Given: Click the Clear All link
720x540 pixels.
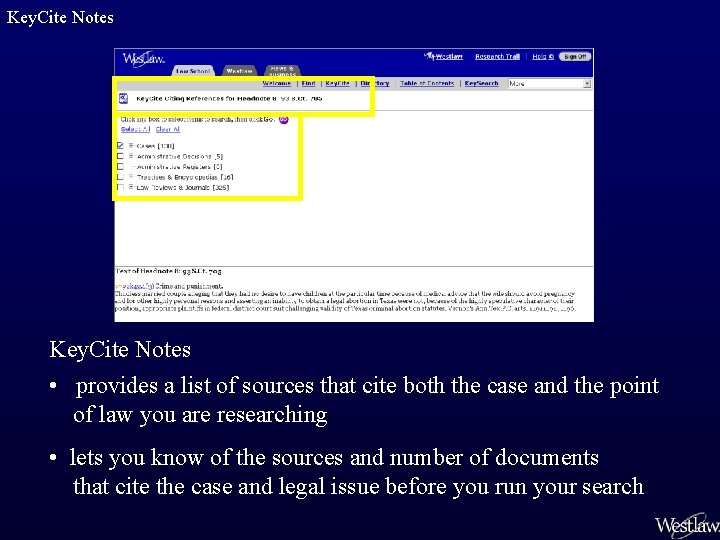Looking at the screenshot, I should (x=168, y=129).
